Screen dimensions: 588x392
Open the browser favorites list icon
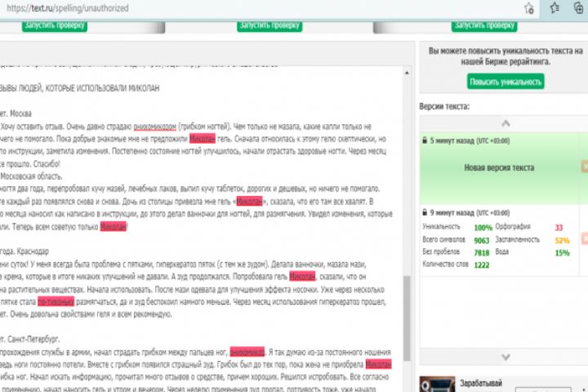[x=555, y=8]
